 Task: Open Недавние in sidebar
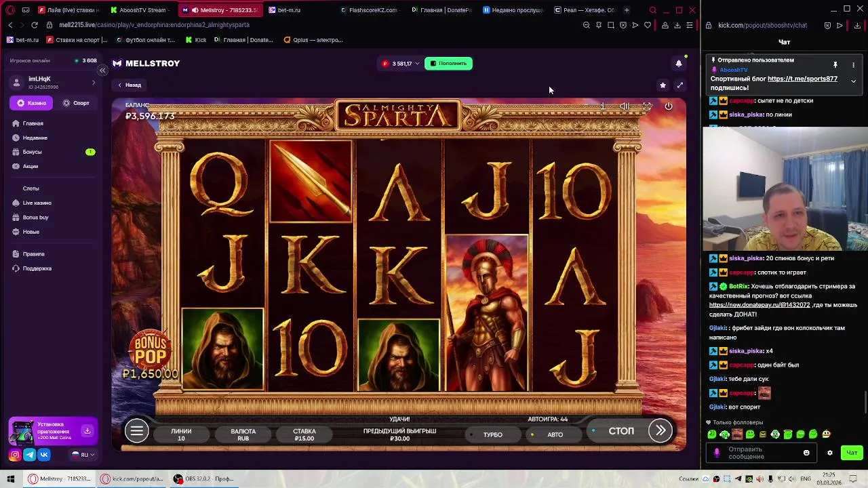pyautogui.click(x=35, y=138)
